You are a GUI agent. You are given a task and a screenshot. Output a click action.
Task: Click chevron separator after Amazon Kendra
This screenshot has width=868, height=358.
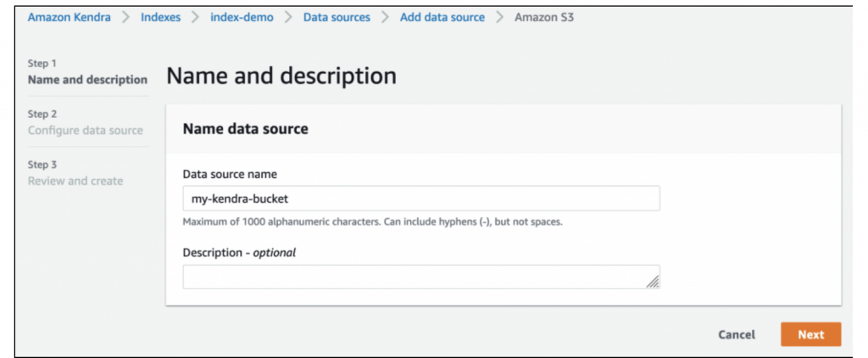(x=125, y=17)
